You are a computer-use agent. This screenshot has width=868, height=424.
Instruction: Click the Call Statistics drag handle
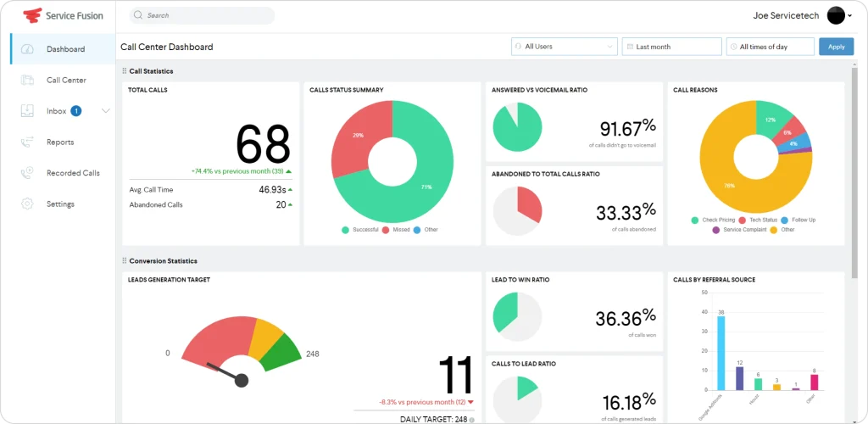[x=124, y=71]
